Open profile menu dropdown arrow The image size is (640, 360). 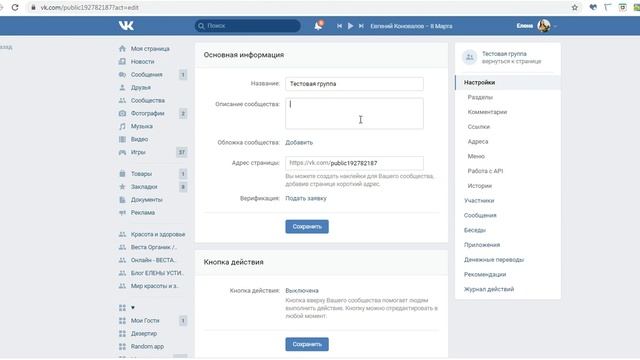click(555, 26)
